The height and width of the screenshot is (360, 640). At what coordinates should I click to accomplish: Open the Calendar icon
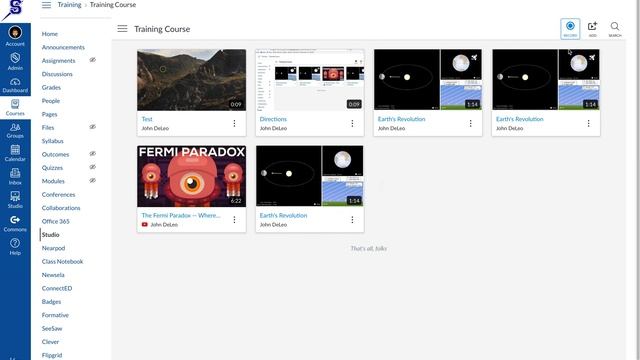(15, 153)
